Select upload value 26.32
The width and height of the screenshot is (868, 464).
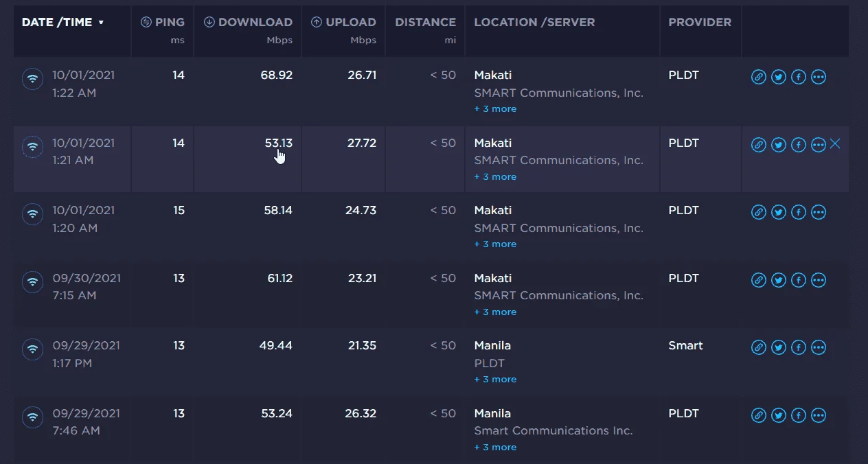coord(361,413)
